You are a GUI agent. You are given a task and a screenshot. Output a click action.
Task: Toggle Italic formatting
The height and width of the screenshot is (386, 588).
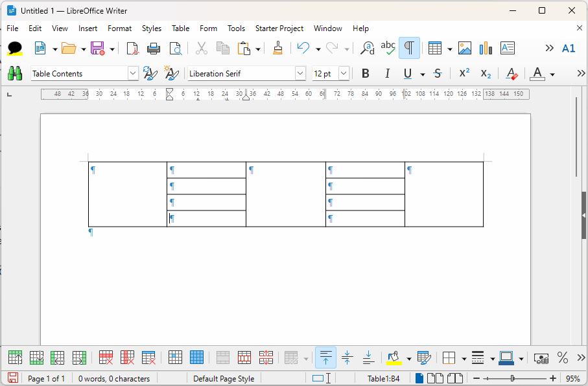click(387, 74)
